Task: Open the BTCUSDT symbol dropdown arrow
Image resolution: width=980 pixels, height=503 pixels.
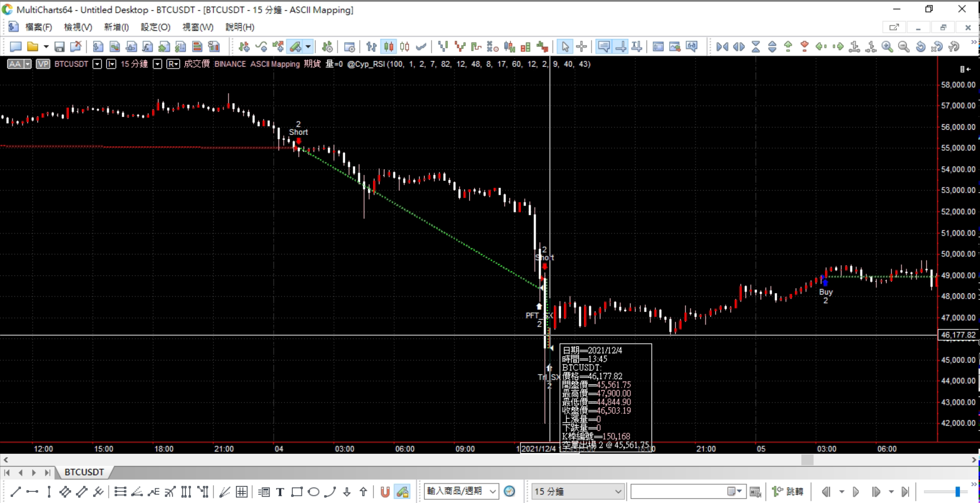Action: [97, 64]
